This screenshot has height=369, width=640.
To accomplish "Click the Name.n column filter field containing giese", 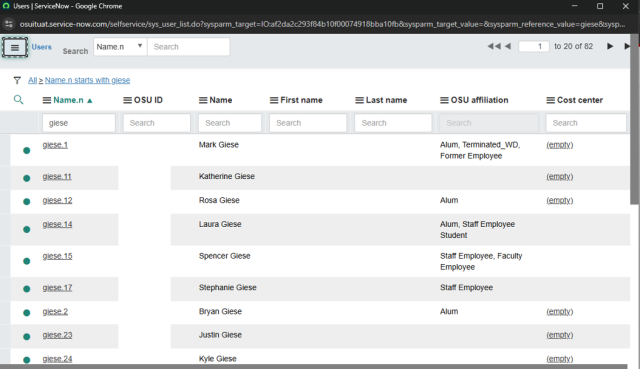I will pyautogui.click(x=79, y=123).
